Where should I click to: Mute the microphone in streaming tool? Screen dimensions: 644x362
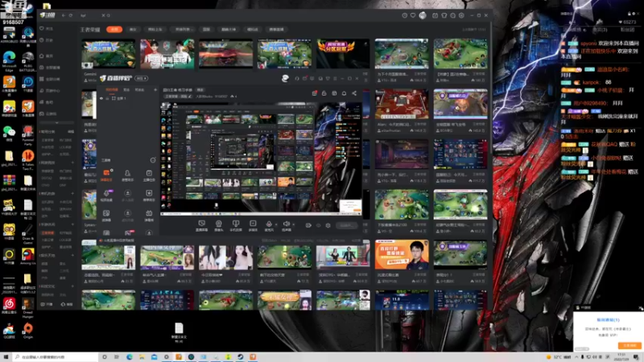(x=269, y=224)
